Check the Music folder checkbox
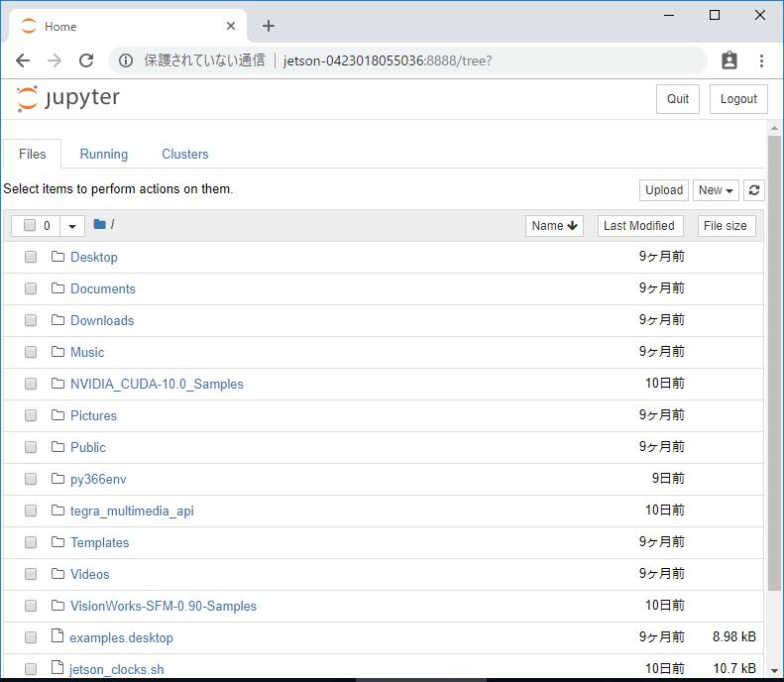Image resolution: width=784 pixels, height=682 pixels. (x=31, y=353)
